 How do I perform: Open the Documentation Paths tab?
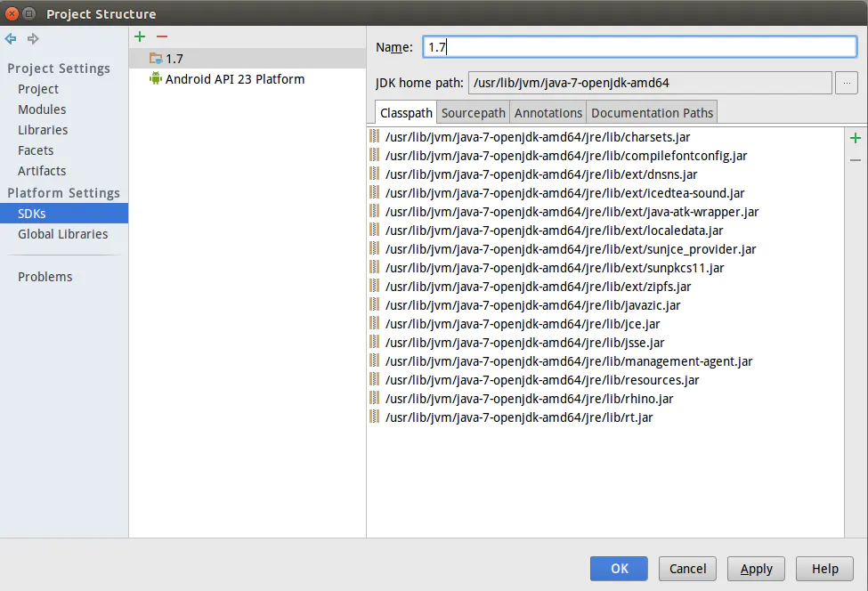[652, 112]
